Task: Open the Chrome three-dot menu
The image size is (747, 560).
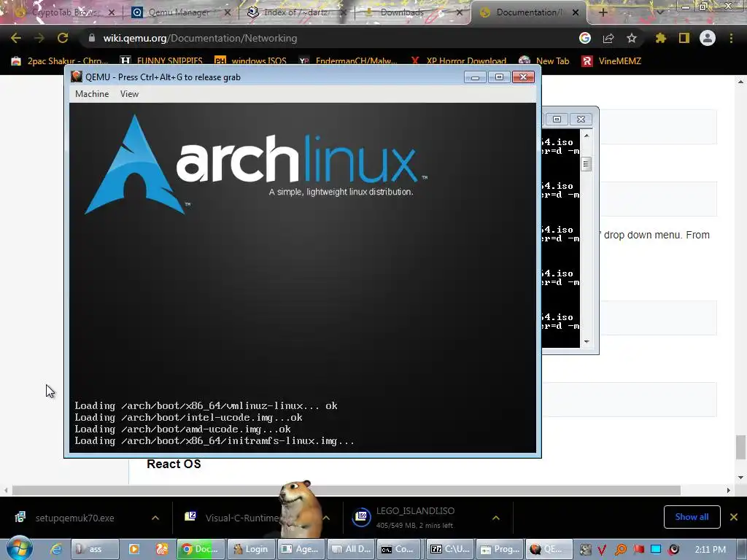Action: [731, 38]
